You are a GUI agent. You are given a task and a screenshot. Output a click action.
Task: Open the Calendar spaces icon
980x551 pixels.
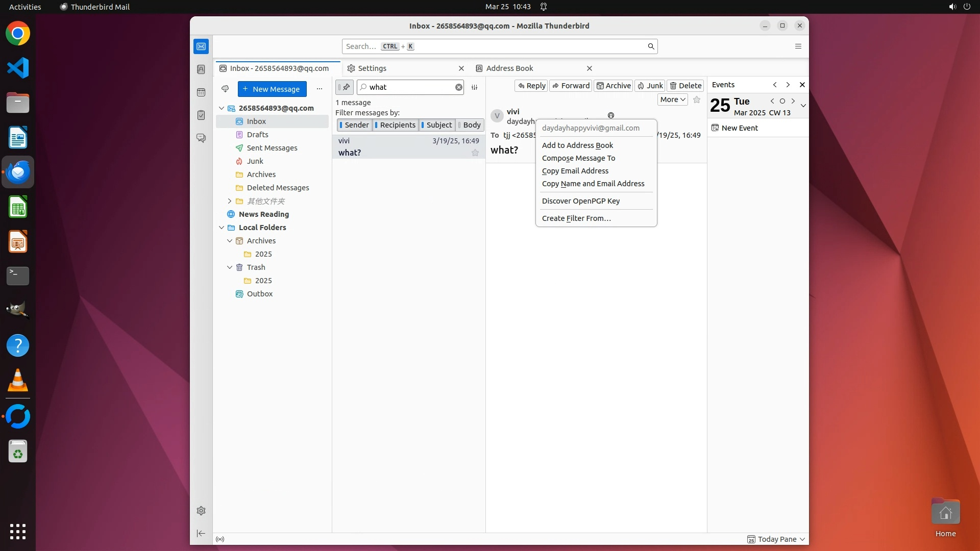point(201,92)
